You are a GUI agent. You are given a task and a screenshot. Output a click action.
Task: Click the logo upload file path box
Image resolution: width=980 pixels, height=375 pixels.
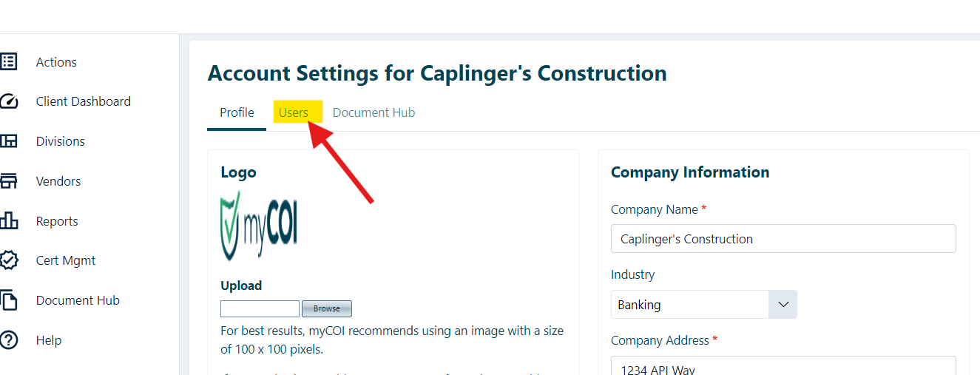click(x=260, y=308)
